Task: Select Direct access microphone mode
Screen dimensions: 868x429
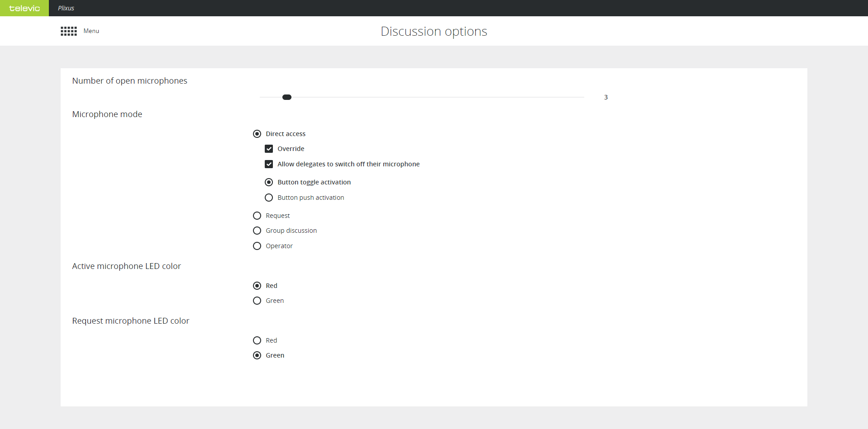Action: (257, 134)
